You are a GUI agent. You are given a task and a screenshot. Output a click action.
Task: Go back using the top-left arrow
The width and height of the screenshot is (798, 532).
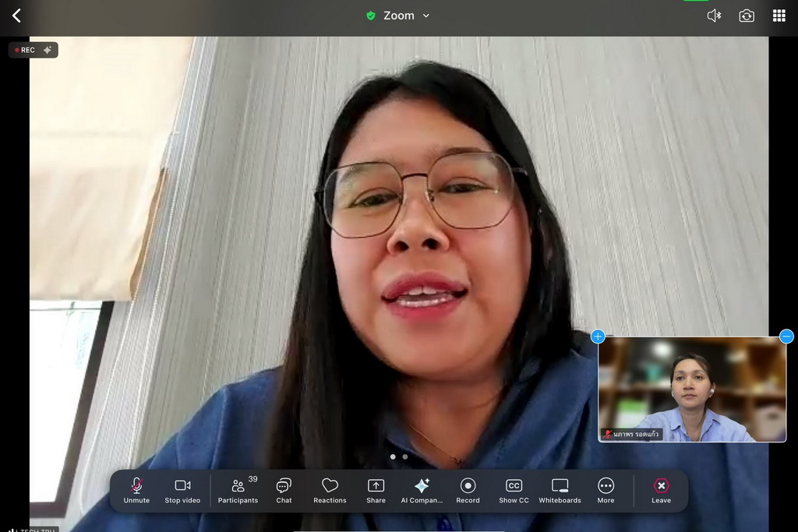pos(16,16)
